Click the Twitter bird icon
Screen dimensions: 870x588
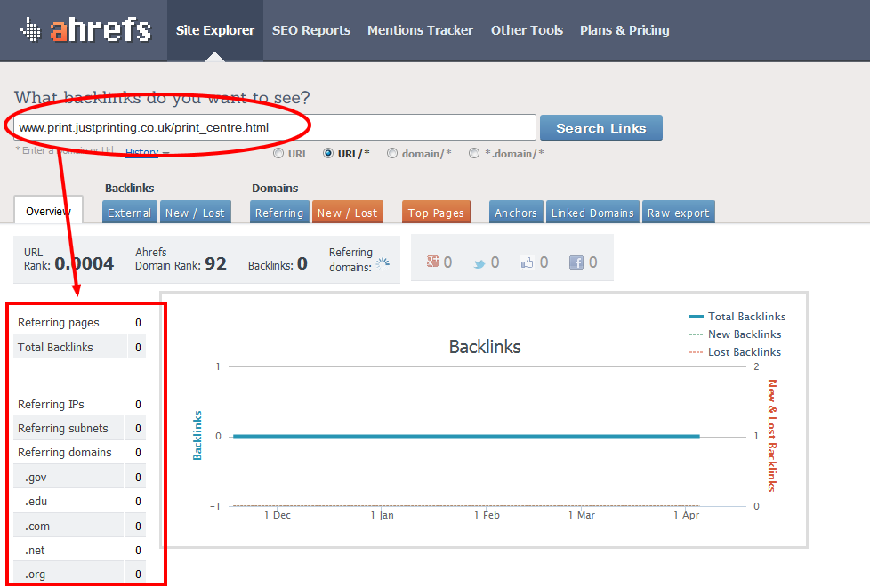click(x=479, y=263)
